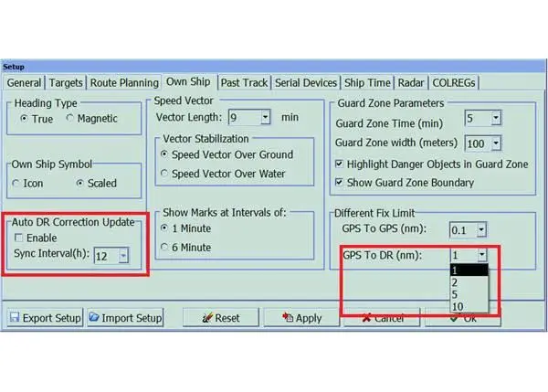The height and width of the screenshot is (392, 548).
Task: Click the Apply button's icon
Action: [x=288, y=317]
